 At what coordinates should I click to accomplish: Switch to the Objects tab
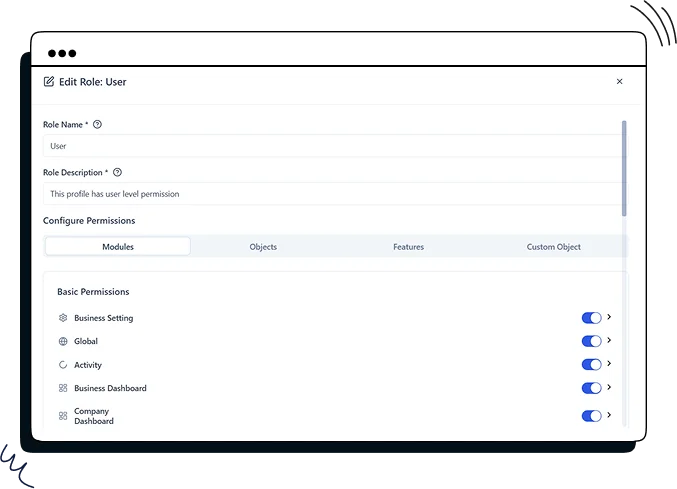263,247
